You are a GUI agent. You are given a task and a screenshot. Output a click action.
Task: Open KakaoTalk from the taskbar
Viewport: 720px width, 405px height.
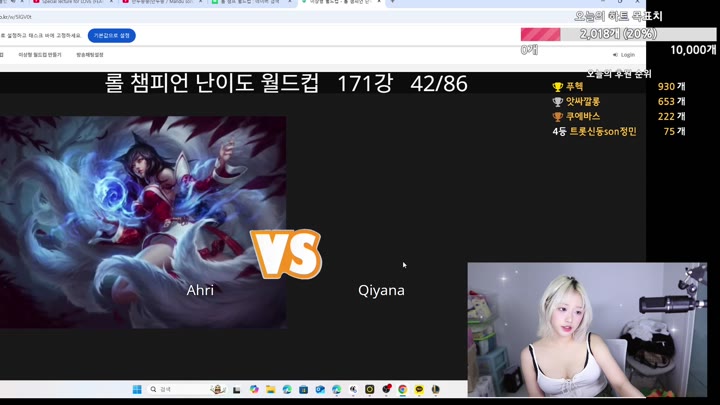pyautogui.click(x=419, y=389)
